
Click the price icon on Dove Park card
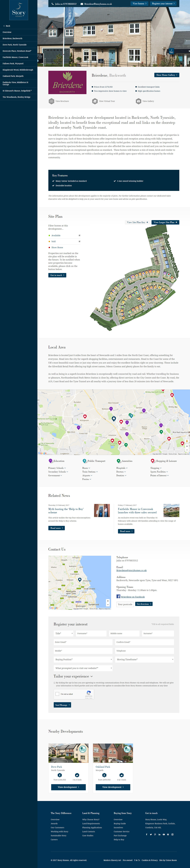60,775
